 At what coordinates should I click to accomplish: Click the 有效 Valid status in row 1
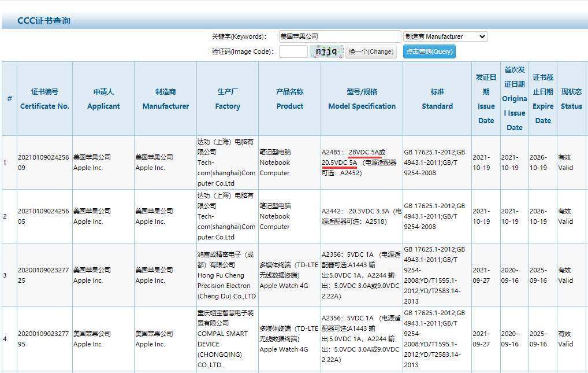(565, 163)
